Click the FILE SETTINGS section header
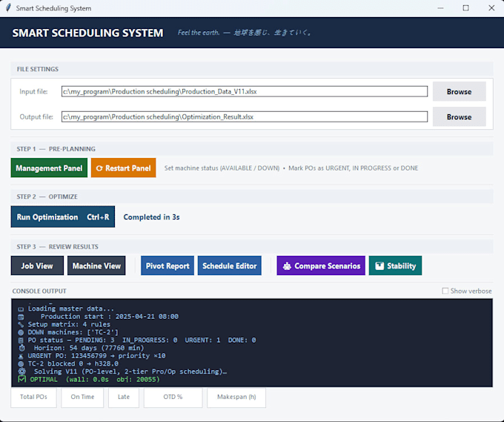This screenshot has width=504, height=422. [38, 69]
